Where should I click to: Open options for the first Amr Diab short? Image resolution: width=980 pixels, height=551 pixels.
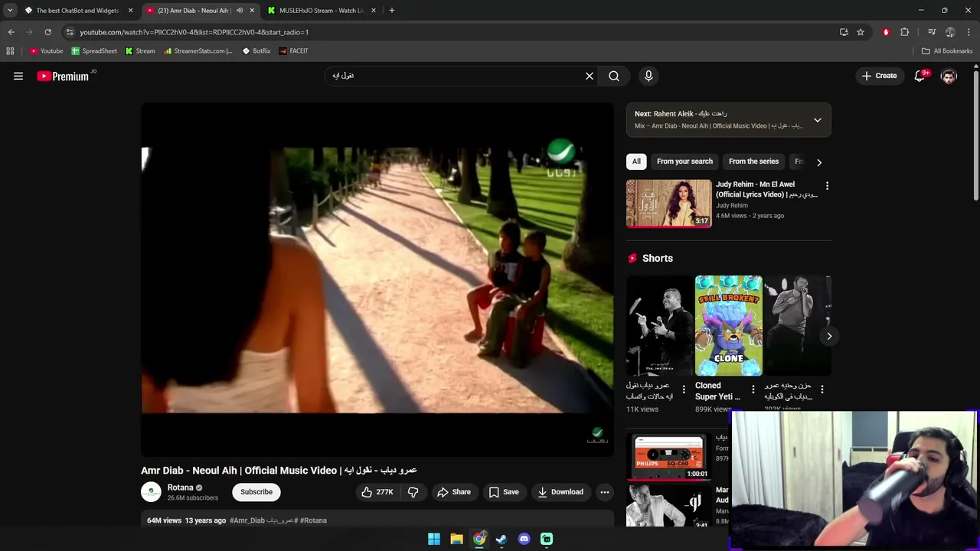684,390
